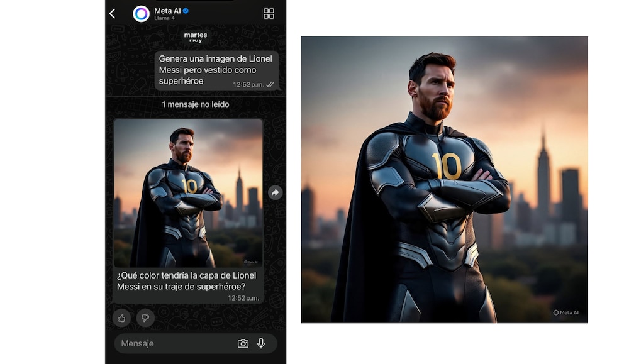Open the camera from message bar
The height and width of the screenshot is (364, 624).
point(243,343)
